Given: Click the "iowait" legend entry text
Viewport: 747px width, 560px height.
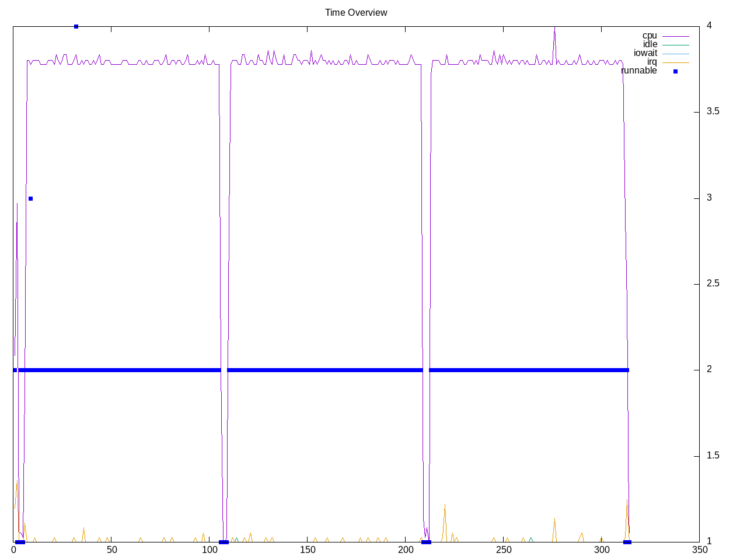Looking at the screenshot, I should [645, 53].
